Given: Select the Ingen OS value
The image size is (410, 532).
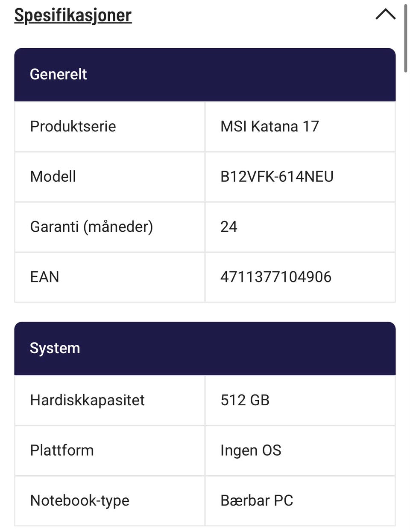Looking at the screenshot, I should coord(251,451).
